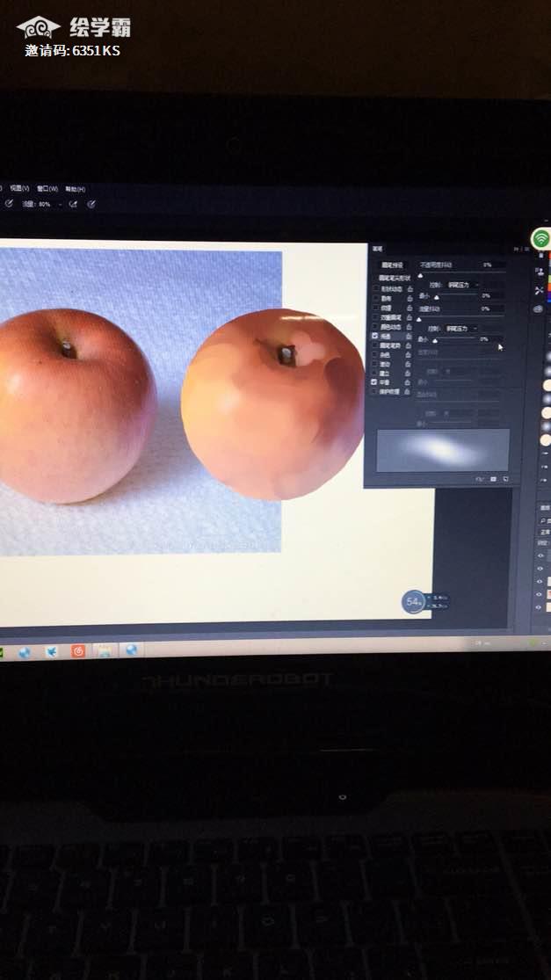
Task: Open the crossed-tools panel icon in side dock
Action: 540,291
